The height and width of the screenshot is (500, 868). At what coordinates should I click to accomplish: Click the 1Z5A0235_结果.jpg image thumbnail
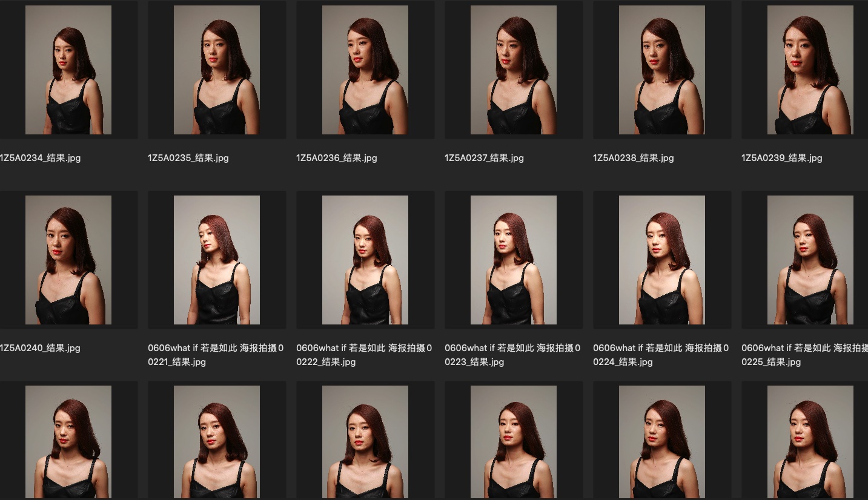click(217, 70)
